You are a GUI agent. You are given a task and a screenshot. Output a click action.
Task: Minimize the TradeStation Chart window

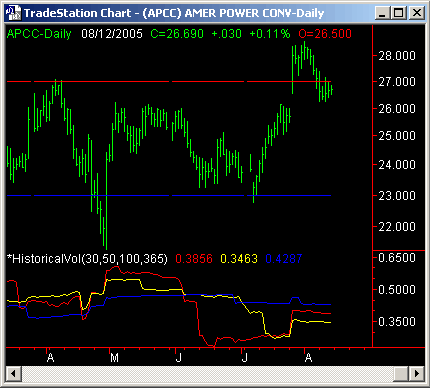(x=383, y=13)
